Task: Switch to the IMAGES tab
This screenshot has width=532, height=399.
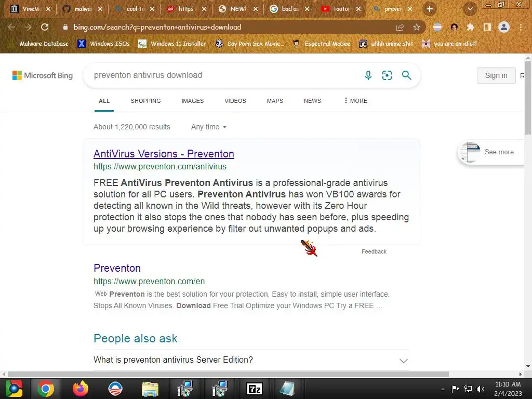Action: 192,101
